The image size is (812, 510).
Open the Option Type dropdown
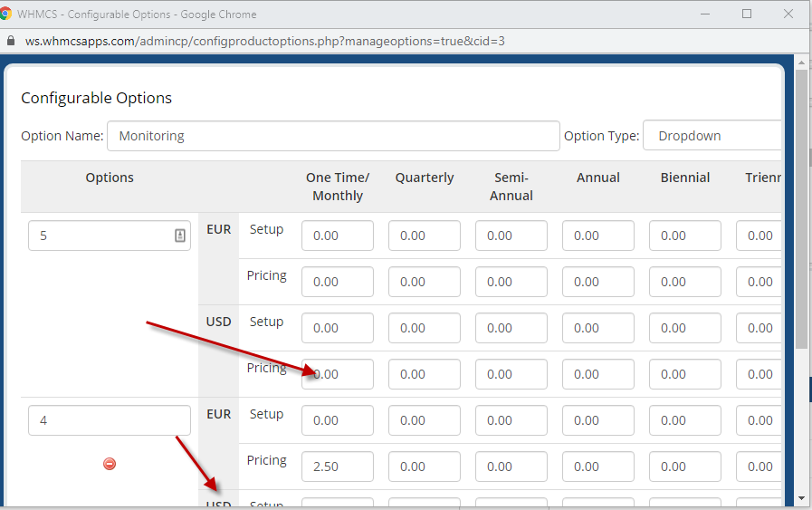coord(712,136)
